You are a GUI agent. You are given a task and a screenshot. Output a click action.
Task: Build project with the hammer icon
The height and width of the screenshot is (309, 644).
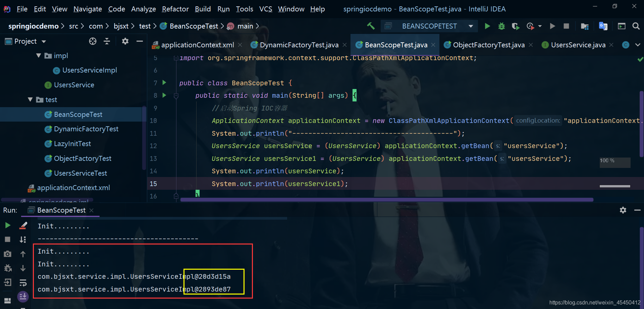371,26
